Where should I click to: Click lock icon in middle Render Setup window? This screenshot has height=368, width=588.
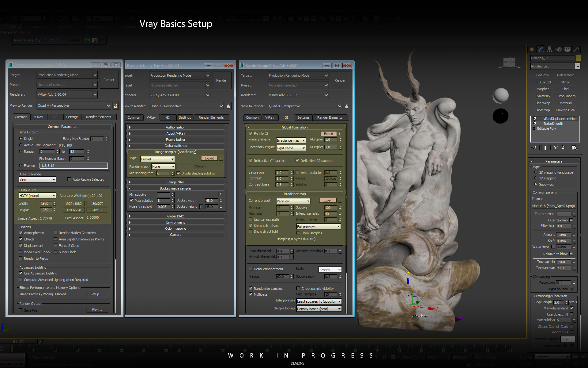pos(228,106)
